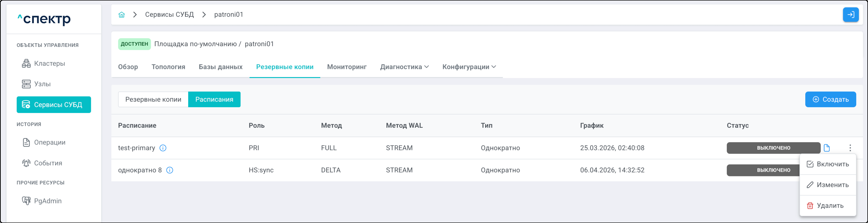Open Узлы in sidebar
The height and width of the screenshot is (223, 868).
click(x=42, y=84)
